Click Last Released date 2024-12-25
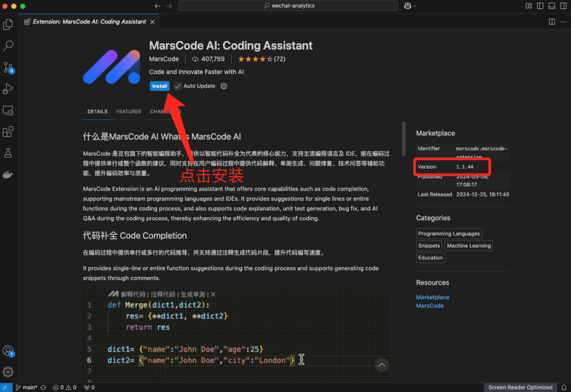 pos(483,194)
